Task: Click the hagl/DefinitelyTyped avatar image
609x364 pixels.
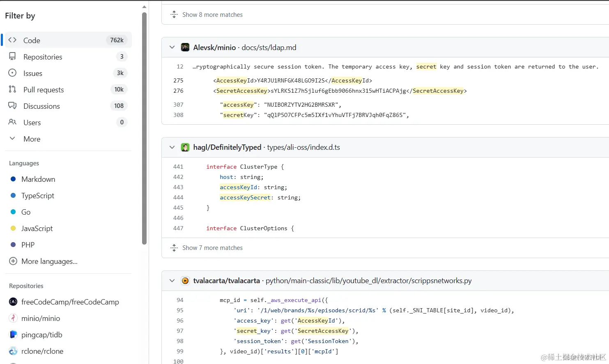Action: pos(185,147)
